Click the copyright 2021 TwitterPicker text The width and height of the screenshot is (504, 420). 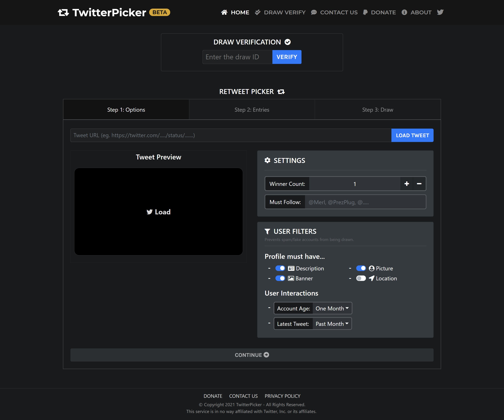252,405
